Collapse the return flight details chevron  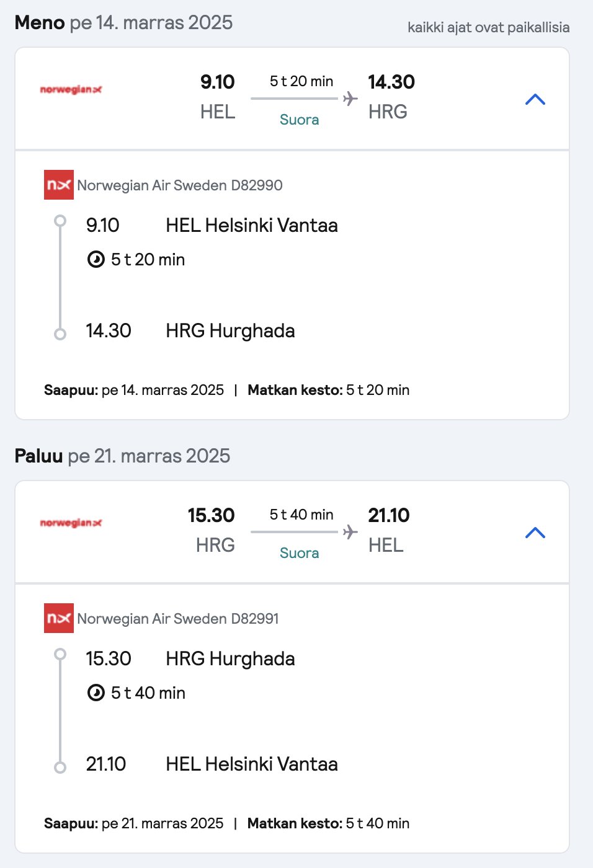pos(535,533)
